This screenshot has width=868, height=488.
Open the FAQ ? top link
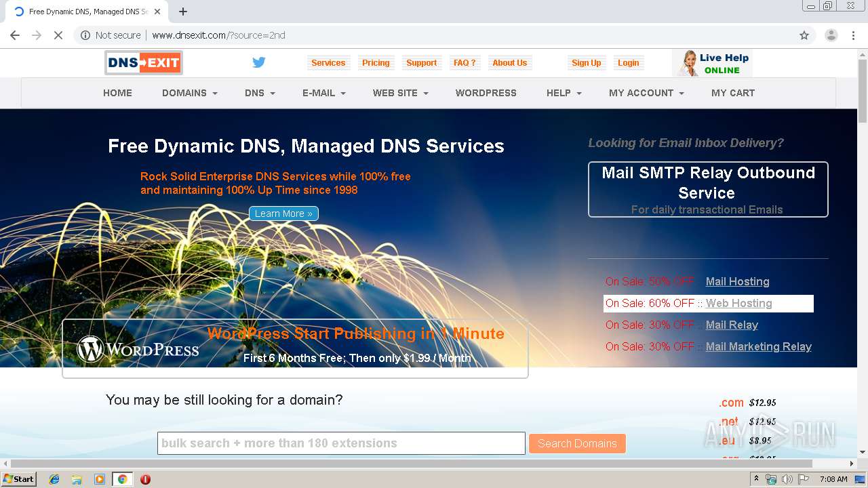point(465,63)
